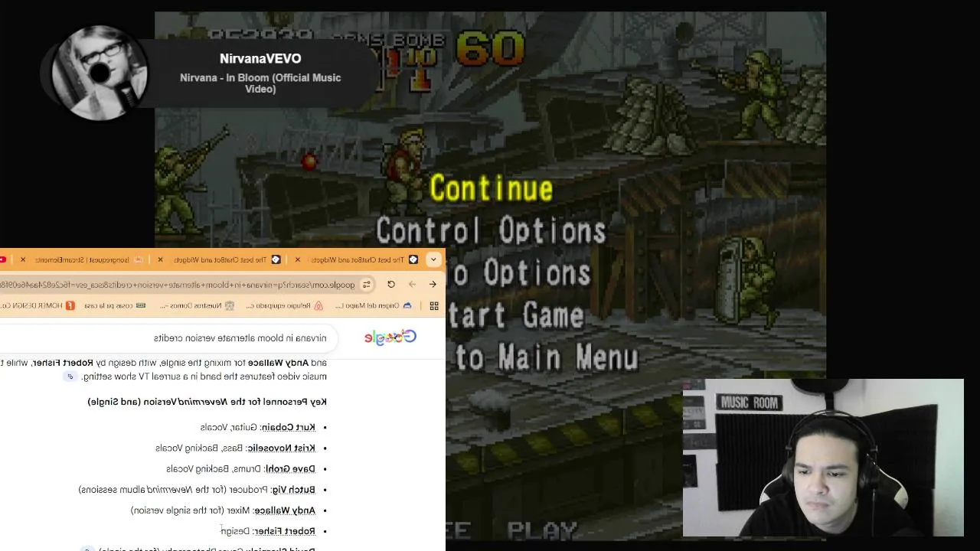Click the streamer webcam feed

click(x=823, y=458)
